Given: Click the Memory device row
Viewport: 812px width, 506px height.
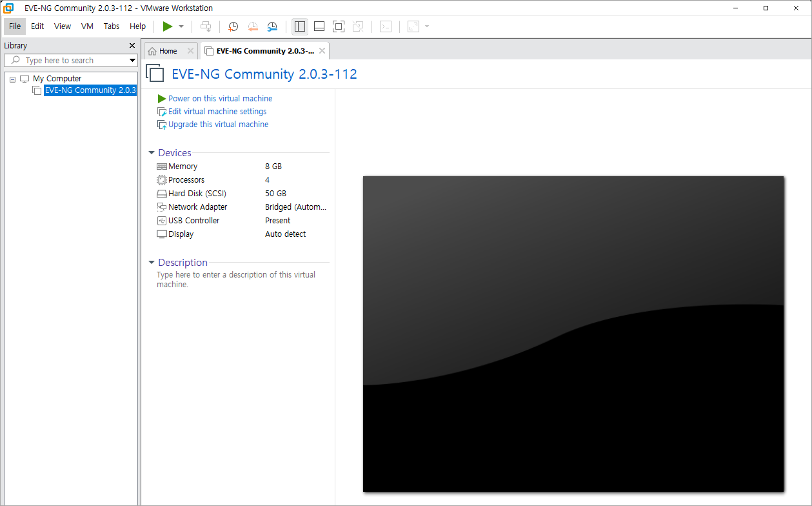Looking at the screenshot, I should [243, 167].
